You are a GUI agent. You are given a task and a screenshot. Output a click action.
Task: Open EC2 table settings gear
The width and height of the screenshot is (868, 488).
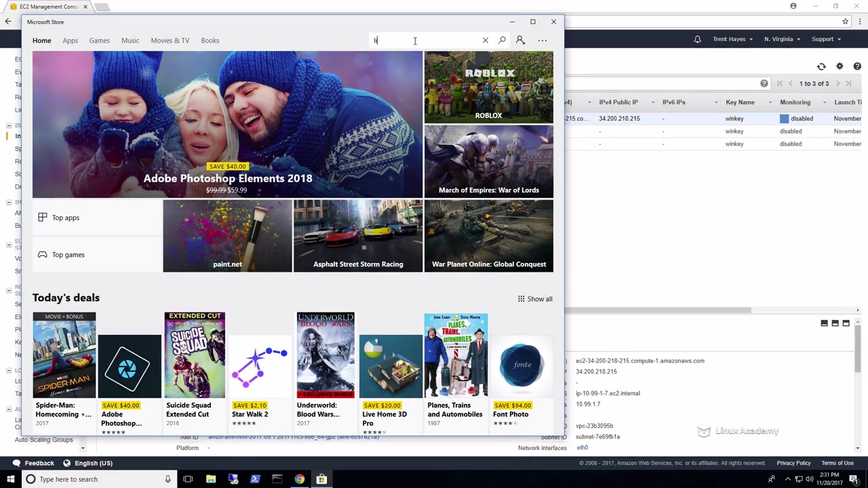(840, 66)
